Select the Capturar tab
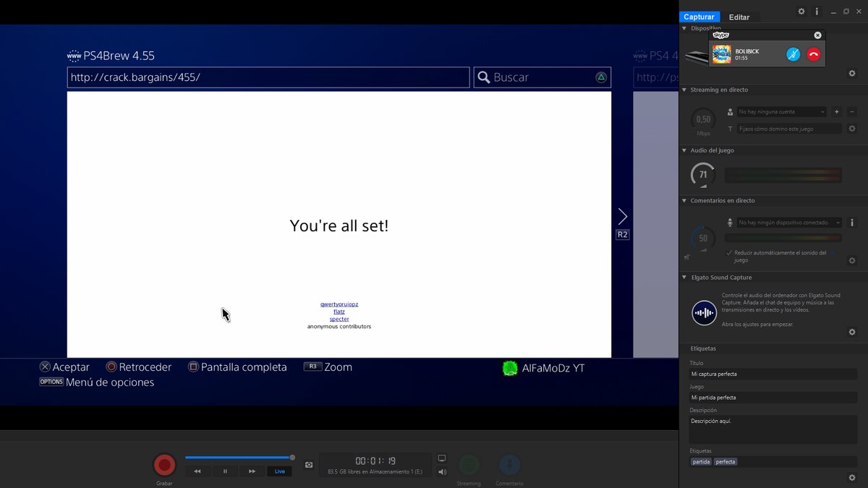Viewport: 868px width, 488px height. click(x=699, y=17)
